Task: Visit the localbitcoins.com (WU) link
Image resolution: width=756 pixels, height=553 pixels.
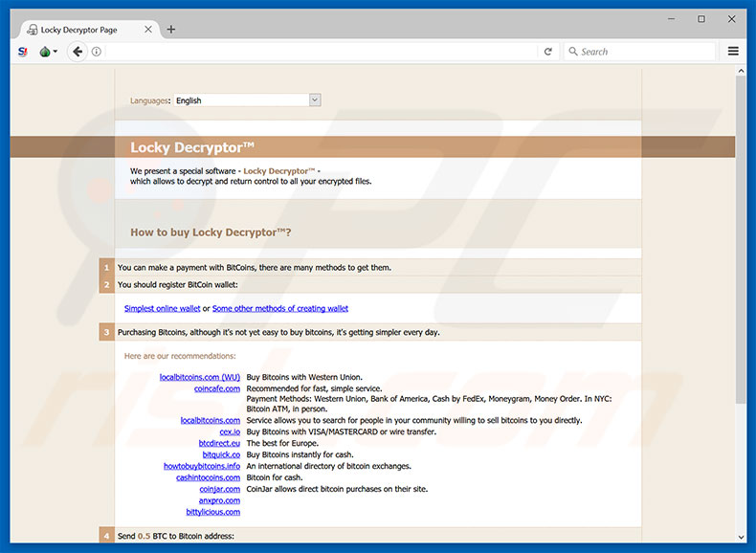Action: click(x=200, y=377)
